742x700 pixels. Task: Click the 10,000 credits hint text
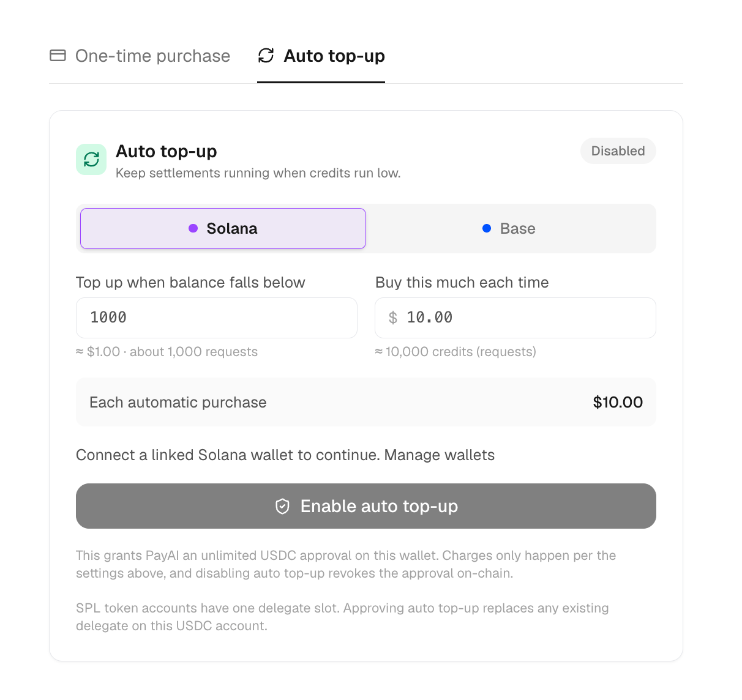point(455,352)
